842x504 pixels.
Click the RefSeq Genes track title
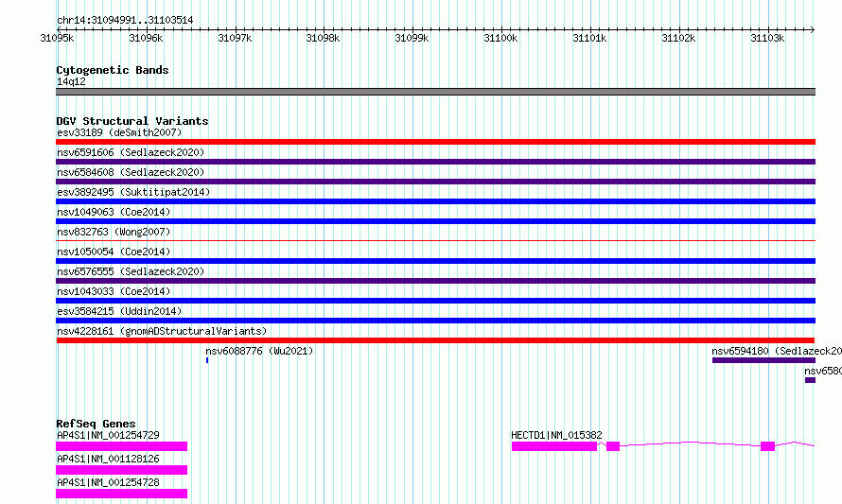(96, 424)
